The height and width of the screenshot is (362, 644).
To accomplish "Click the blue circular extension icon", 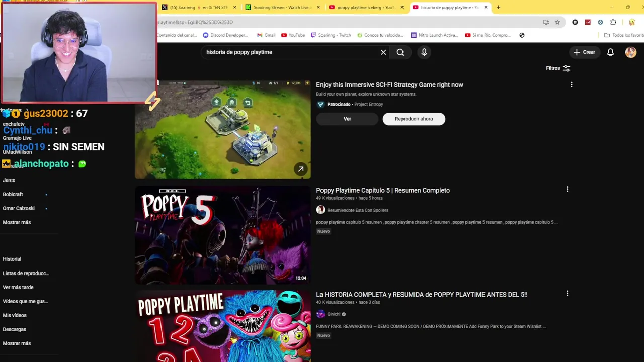I will pyautogui.click(x=600, y=22).
